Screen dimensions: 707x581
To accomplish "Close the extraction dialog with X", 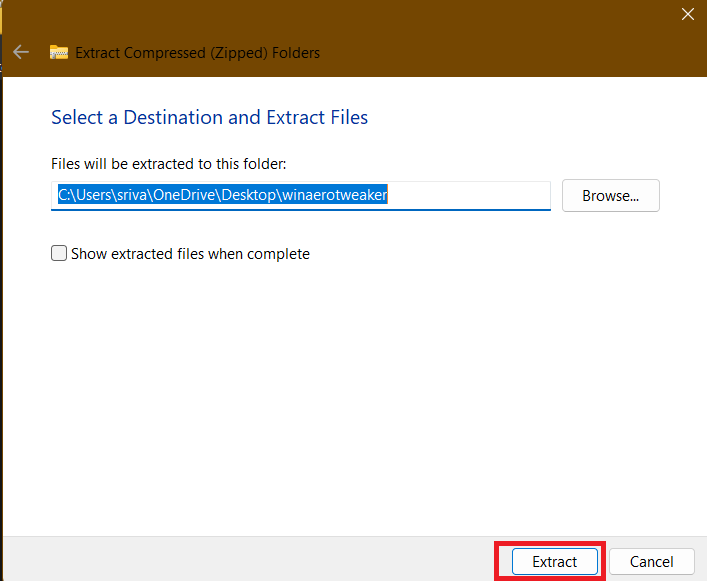I will pos(687,14).
